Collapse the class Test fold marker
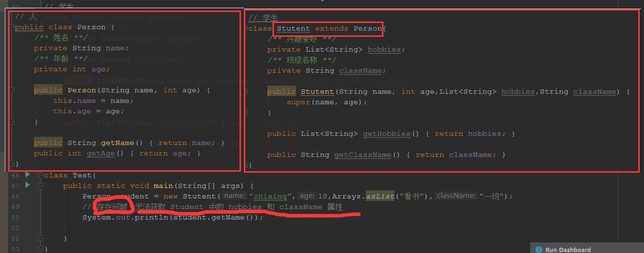644x253 pixels. tap(41, 175)
